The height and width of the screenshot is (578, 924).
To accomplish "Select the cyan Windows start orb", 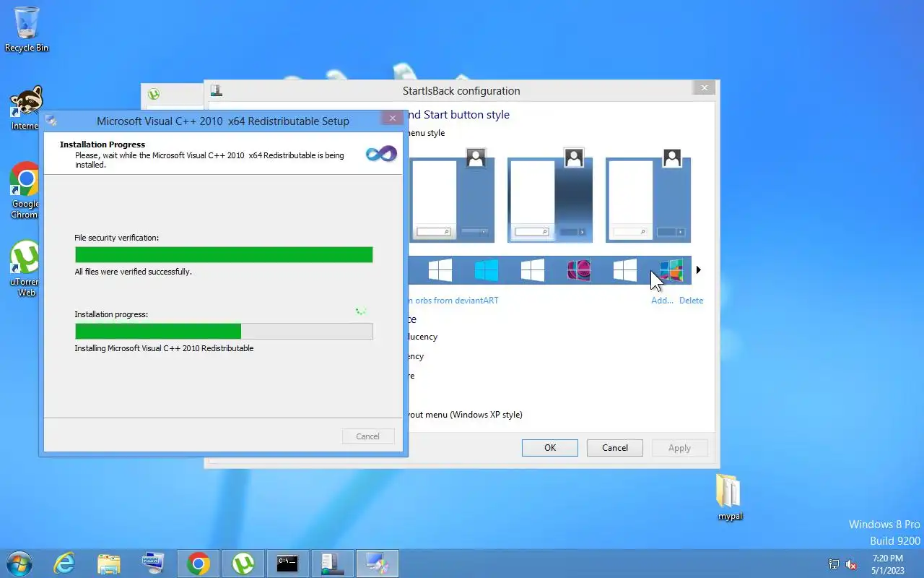I will point(487,270).
